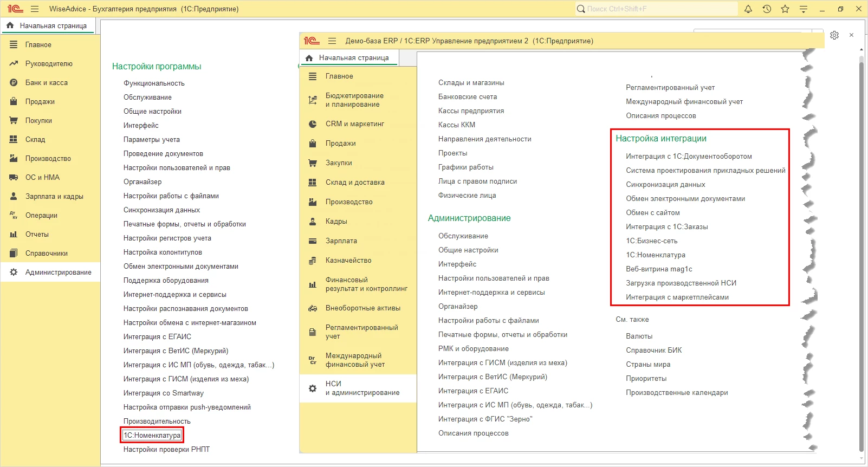Open Проведение документов link
Viewport: 868px width, 467px height.
[163, 154]
